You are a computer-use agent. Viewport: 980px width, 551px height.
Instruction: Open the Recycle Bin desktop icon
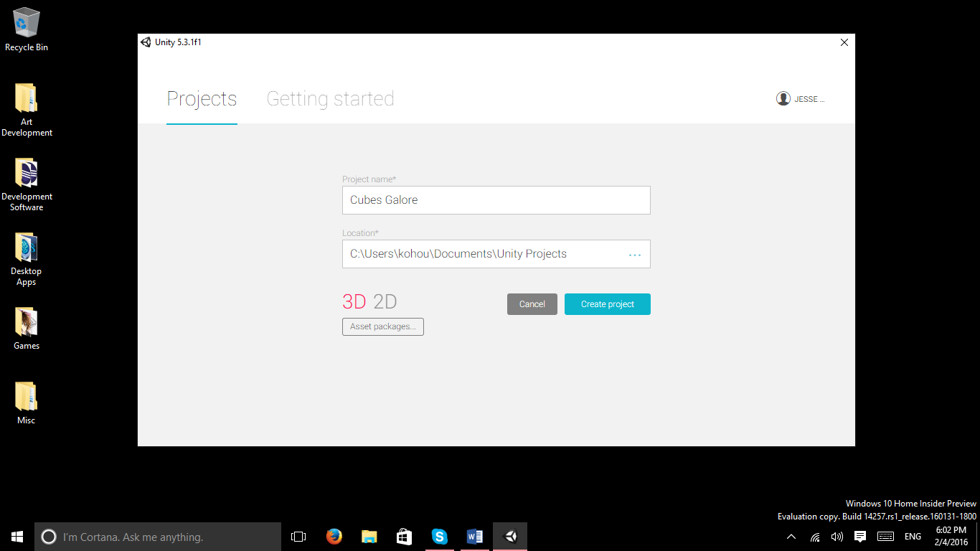pos(27,30)
